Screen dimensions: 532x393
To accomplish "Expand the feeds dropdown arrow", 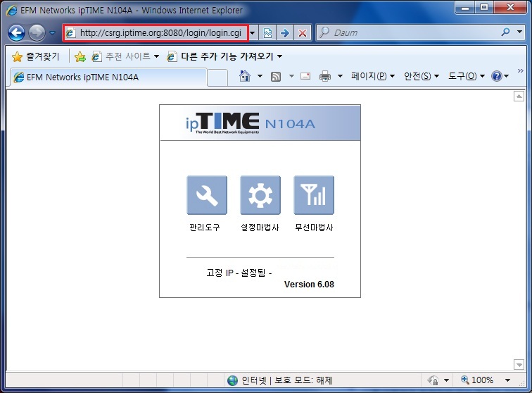I will pos(291,76).
